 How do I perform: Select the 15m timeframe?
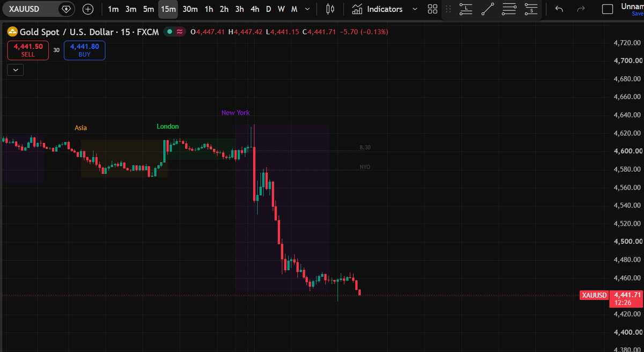168,9
